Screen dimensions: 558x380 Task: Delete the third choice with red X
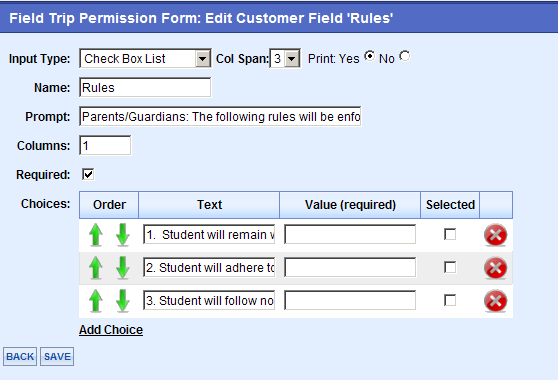point(495,301)
